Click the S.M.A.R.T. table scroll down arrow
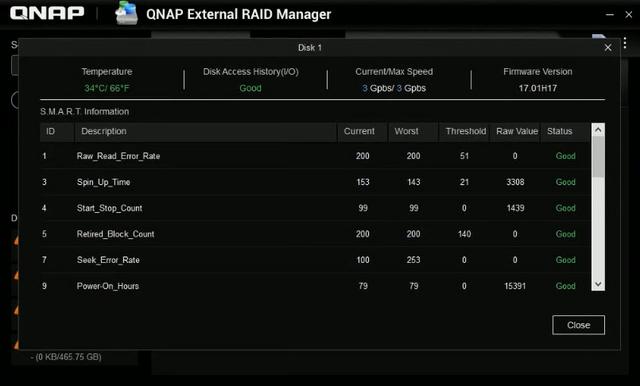The image size is (640, 386). (598, 284)
